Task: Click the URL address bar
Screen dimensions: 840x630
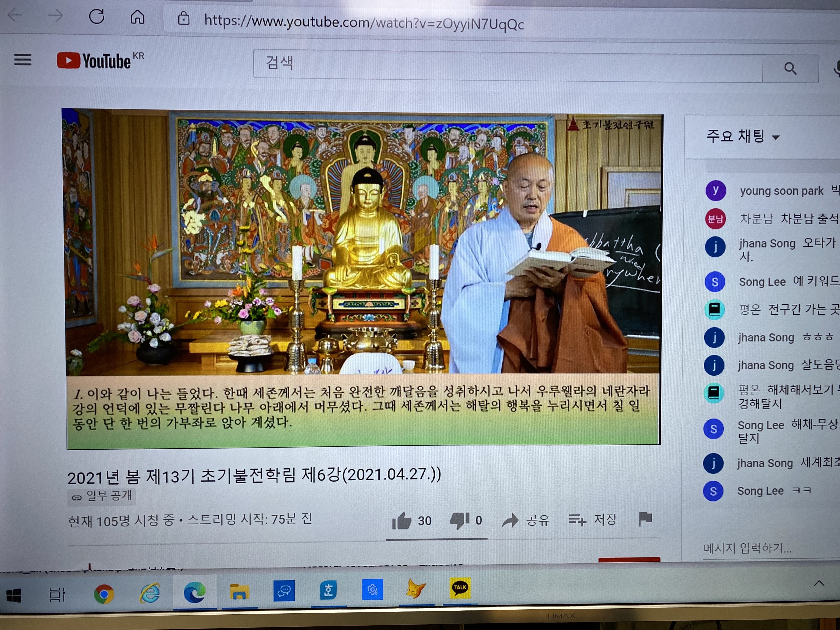Action: click(364, 23)
